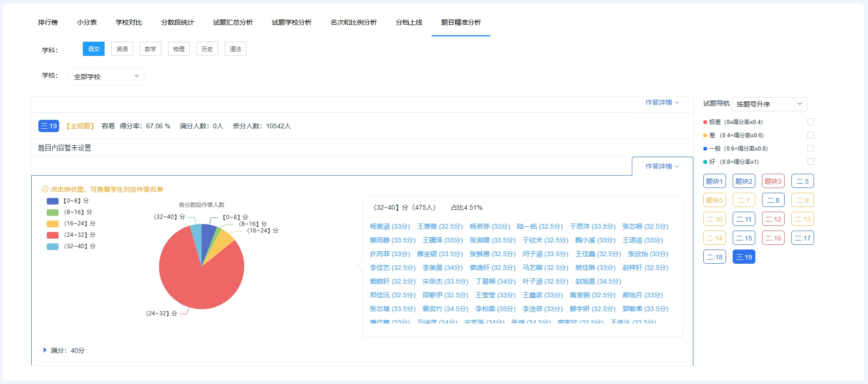Select the highlighted 三.19 navigation button
This screenshot has width=868, height=384.
point(744,257)
